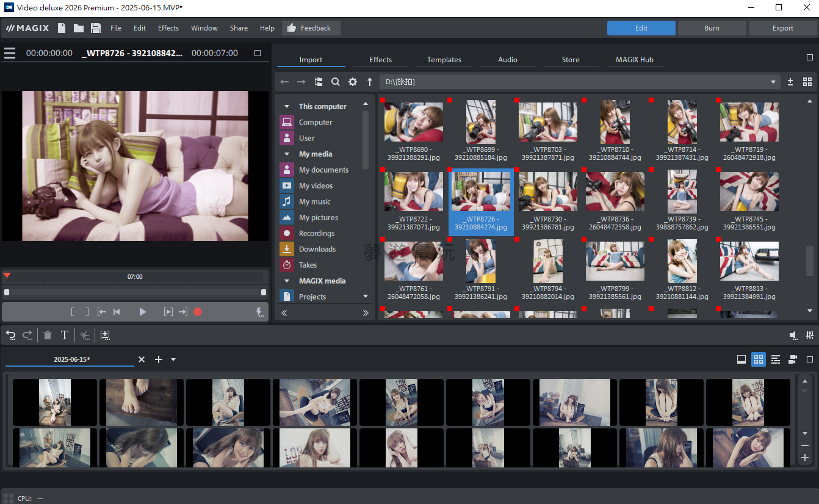The height and width of the screenshot is (504, 819).
Task: Open the media pool search icon
Action: click(336, 82)
